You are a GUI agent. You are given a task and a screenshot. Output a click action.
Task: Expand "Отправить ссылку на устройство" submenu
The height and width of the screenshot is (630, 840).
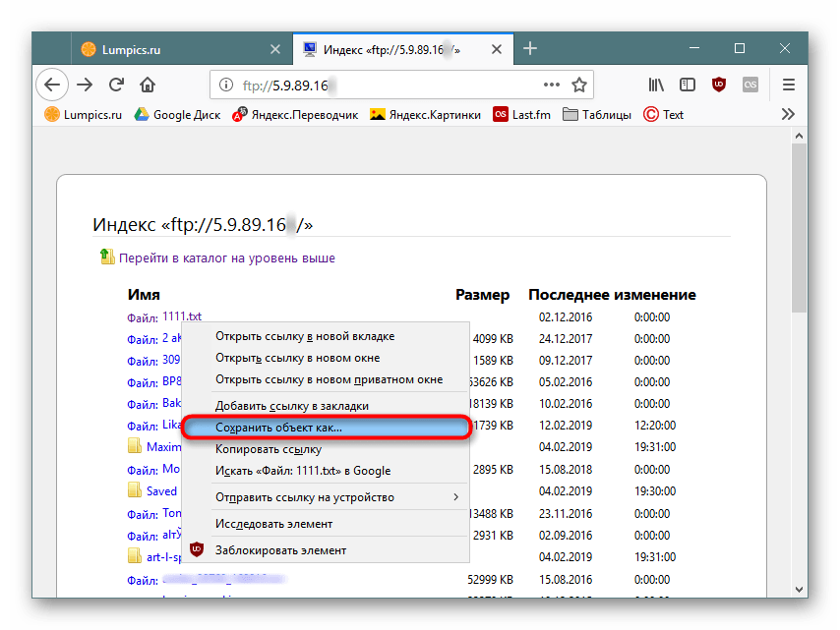(x=455, y=497)
